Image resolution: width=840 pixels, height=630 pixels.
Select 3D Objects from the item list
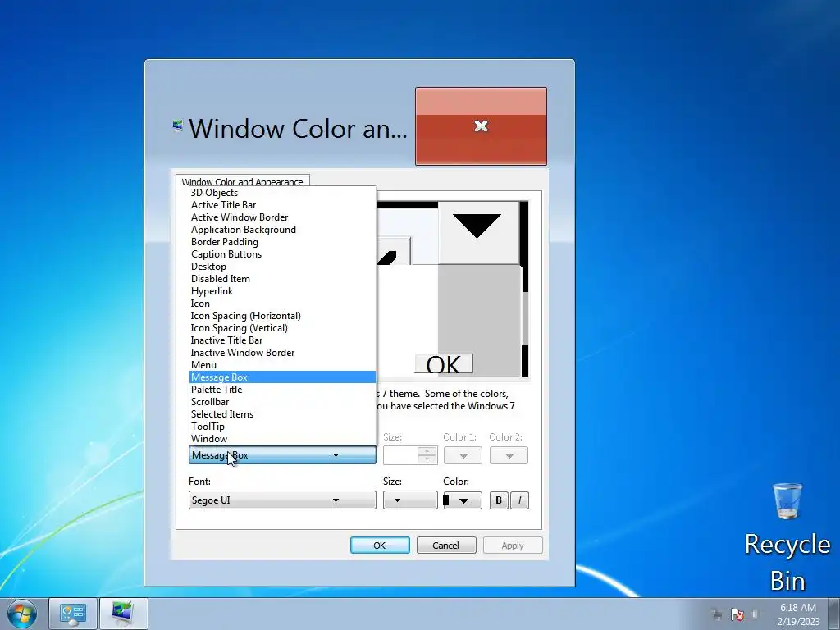pos(282,193)
